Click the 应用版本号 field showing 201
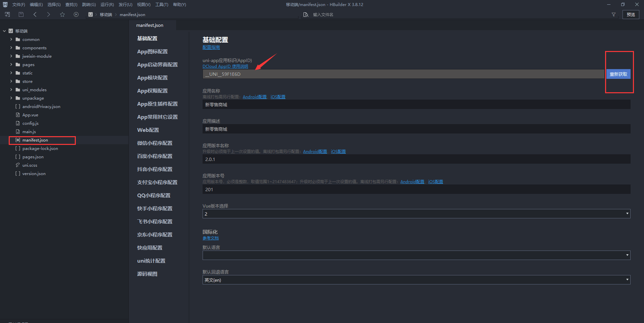Image resolution: width=644 pixels, height=323 pixels. coord(416,190)
